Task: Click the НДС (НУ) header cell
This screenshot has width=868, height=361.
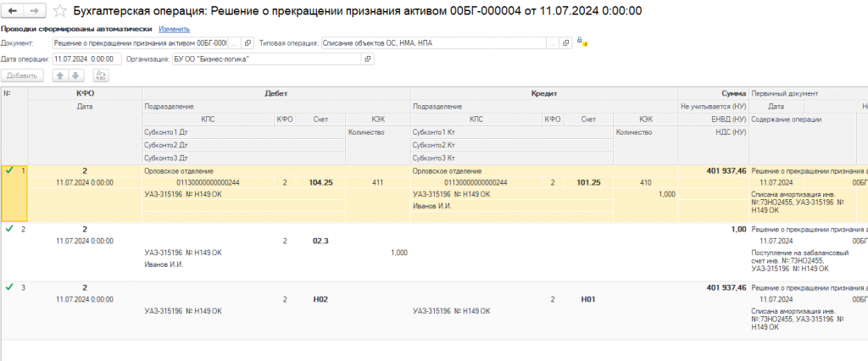Action: point(714,132)
